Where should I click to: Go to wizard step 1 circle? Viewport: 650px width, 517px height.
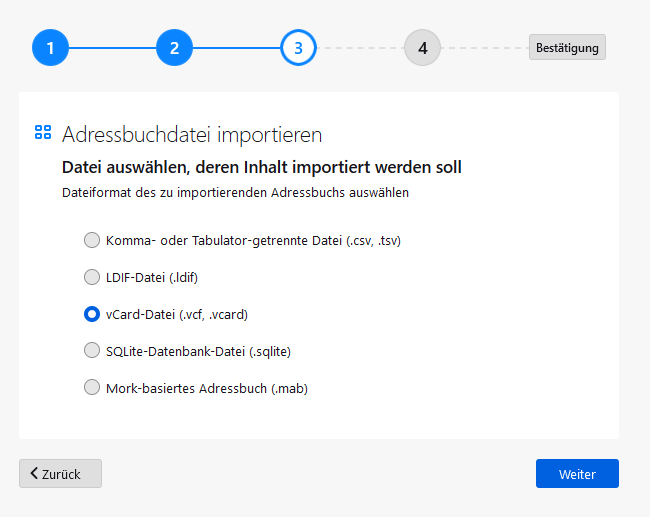click(50, 47)
